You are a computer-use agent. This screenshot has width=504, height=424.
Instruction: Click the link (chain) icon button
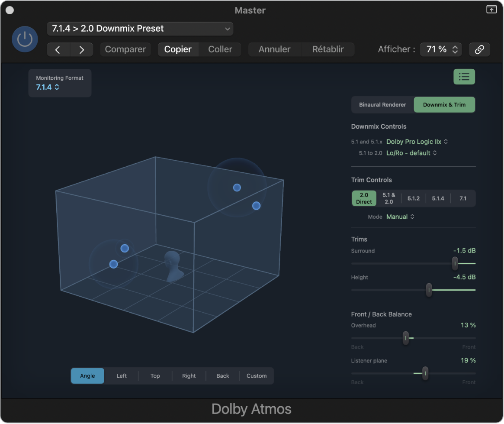[479, 49]
